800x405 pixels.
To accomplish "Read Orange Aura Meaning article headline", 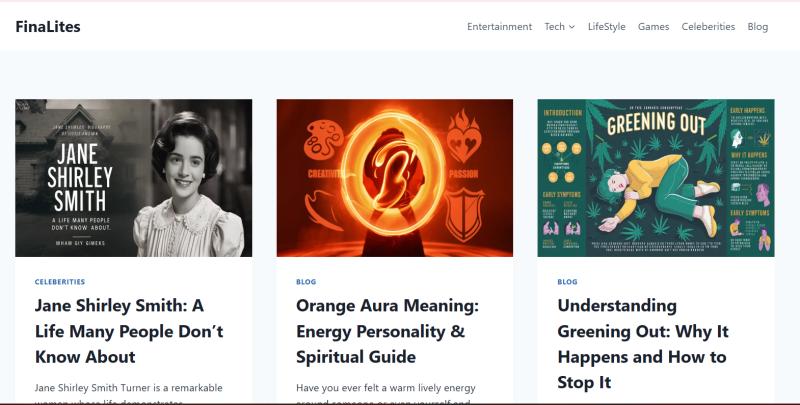I will point(387,331).
